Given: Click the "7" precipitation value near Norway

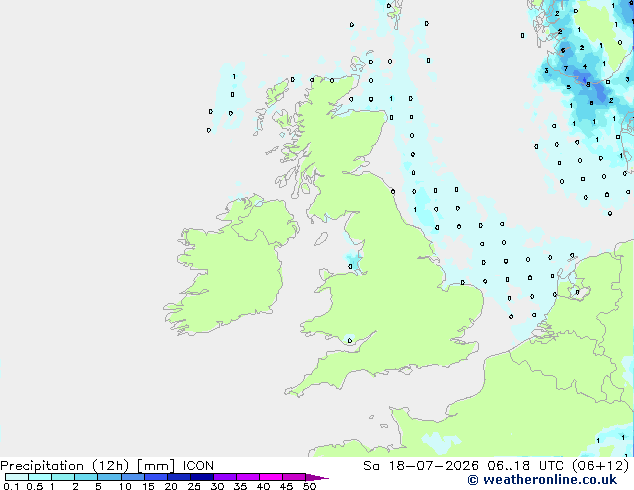Looking at the screenshot, I should pyautogui.click(x=566, y=69).
